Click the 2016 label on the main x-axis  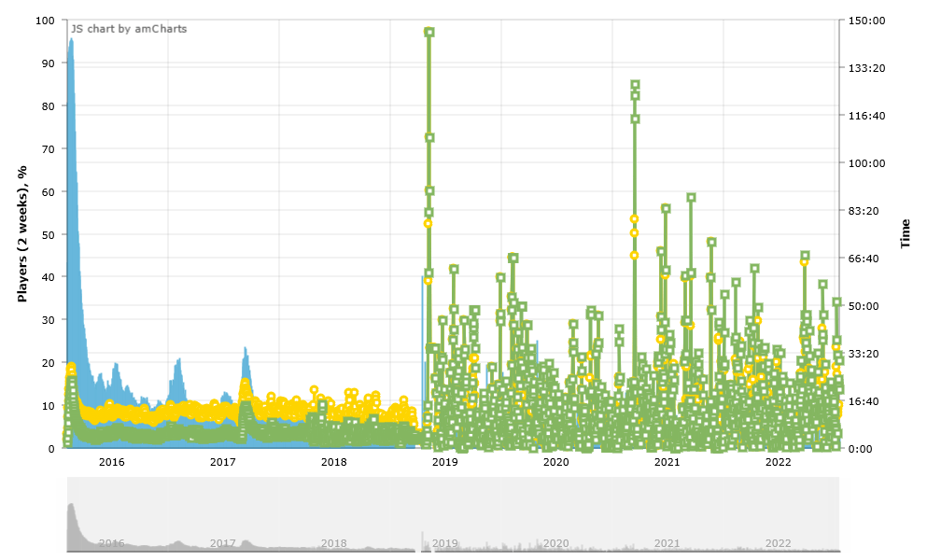click(111, 462)
